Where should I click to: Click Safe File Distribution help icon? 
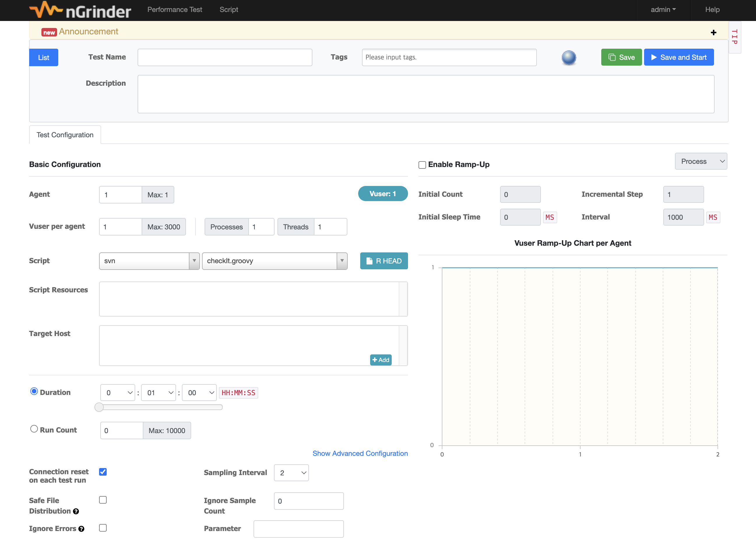pyautogui.click(x=76, y=511)
